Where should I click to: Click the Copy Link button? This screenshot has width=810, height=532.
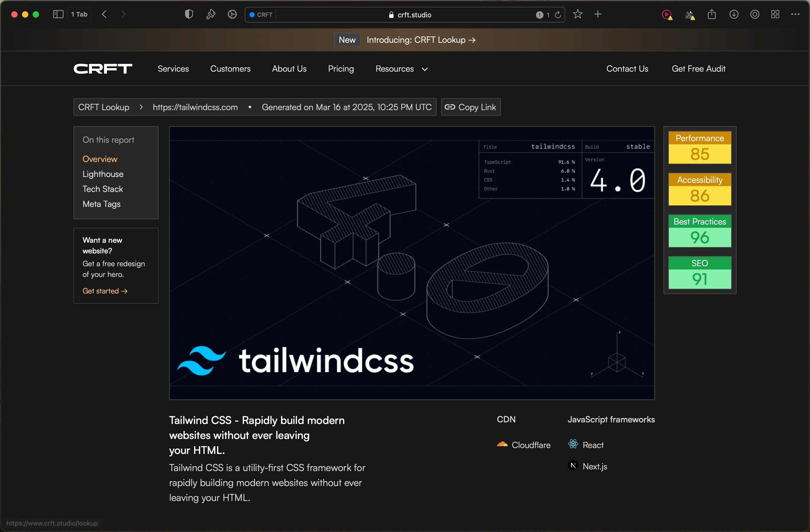tap(471, 107)
